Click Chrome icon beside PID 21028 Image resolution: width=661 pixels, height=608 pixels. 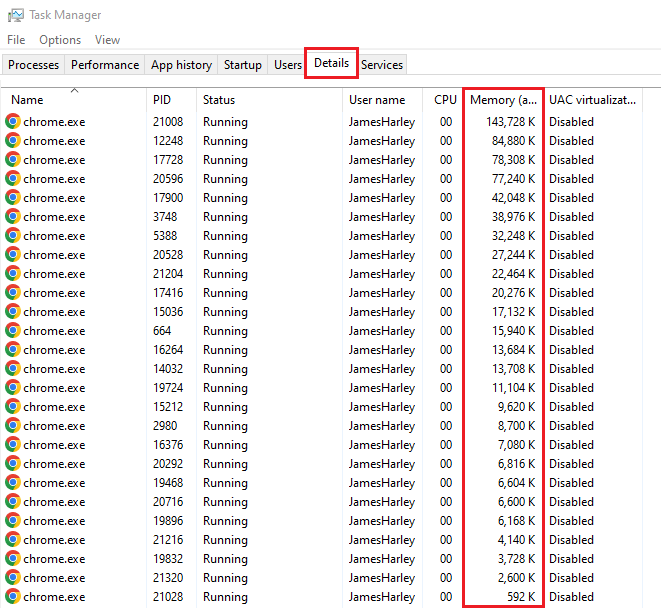tap(13, 597)
